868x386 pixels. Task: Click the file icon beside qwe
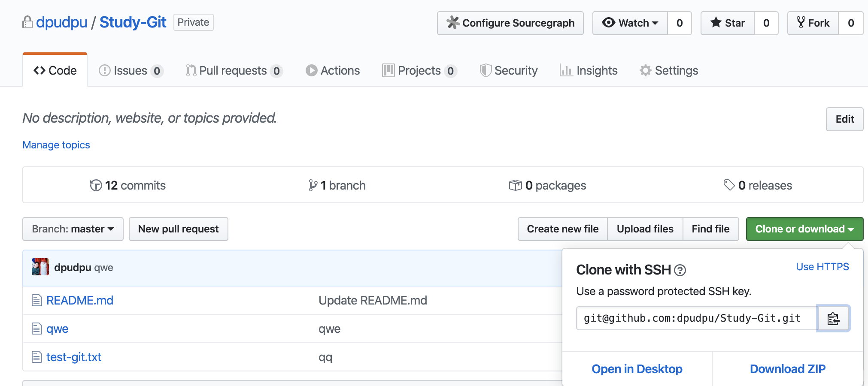pos(37,329)
